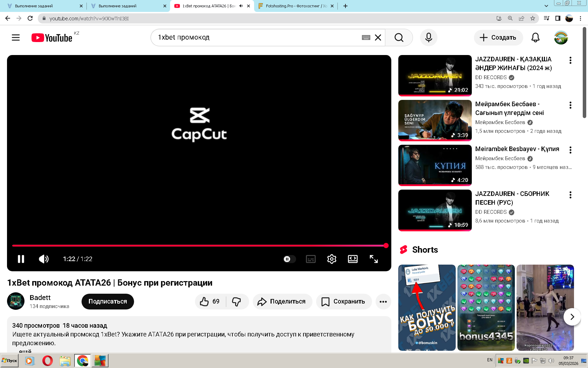Open the Badett channel avatar
588x368 pixels.
(16, 301)
